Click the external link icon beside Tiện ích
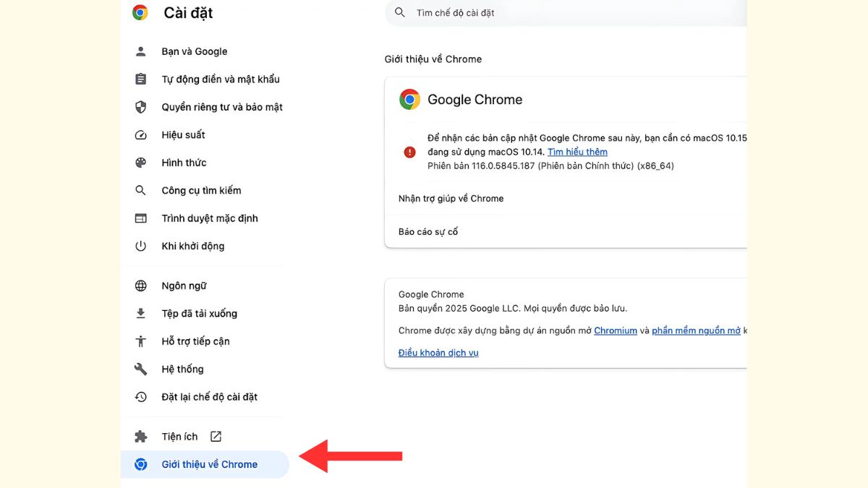Viewport: 868px width, 488px height. [216, 437]
